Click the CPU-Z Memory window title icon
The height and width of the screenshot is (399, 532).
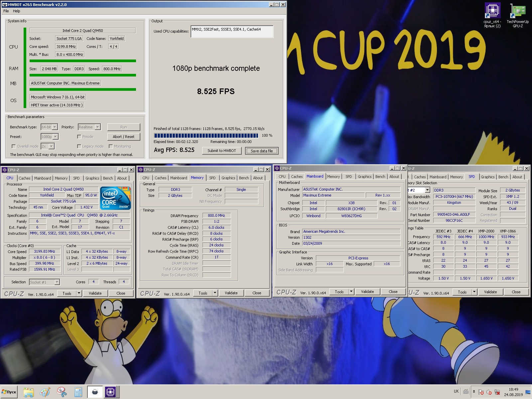click(x=141, y=170)
